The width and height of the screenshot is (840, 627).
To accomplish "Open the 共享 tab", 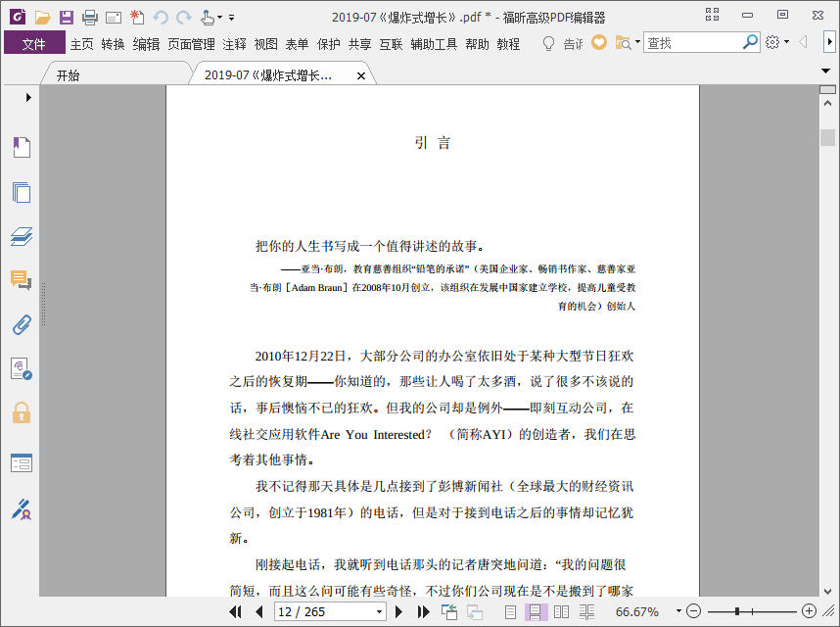I will 359,44.
